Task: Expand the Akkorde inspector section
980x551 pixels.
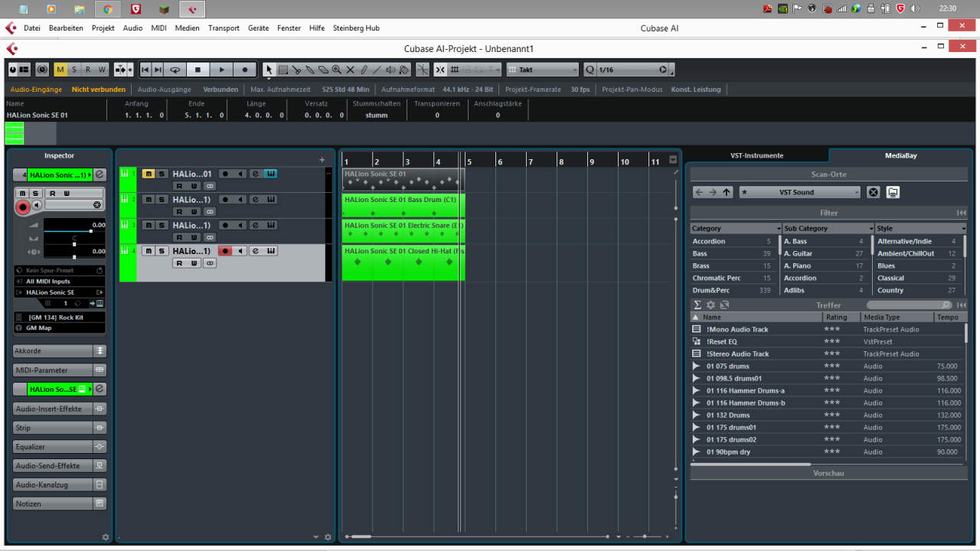Action: point(60,350)
